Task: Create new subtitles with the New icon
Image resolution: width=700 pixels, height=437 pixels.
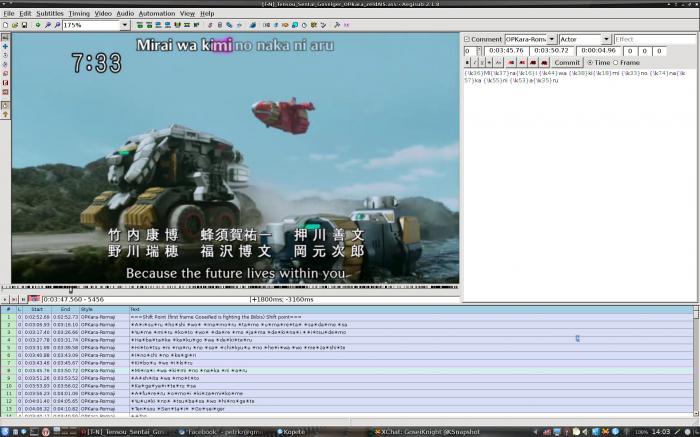Action: tap(5, 25)
